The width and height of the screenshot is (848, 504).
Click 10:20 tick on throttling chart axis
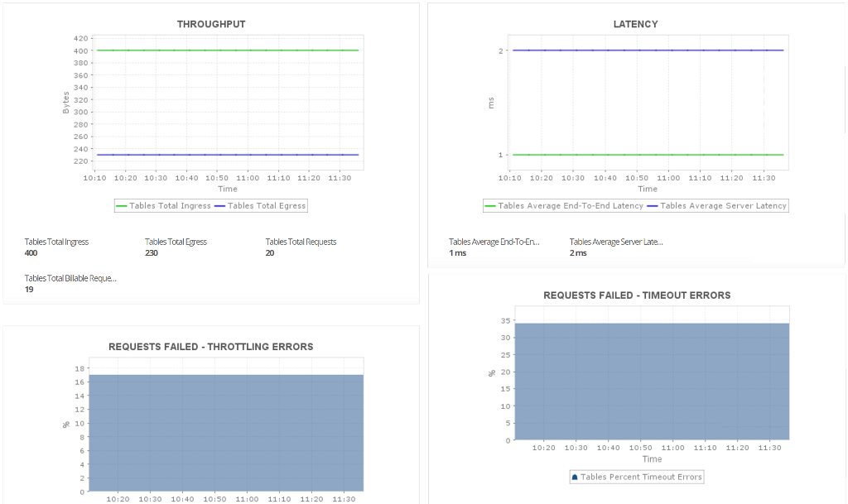coord(118,499)
